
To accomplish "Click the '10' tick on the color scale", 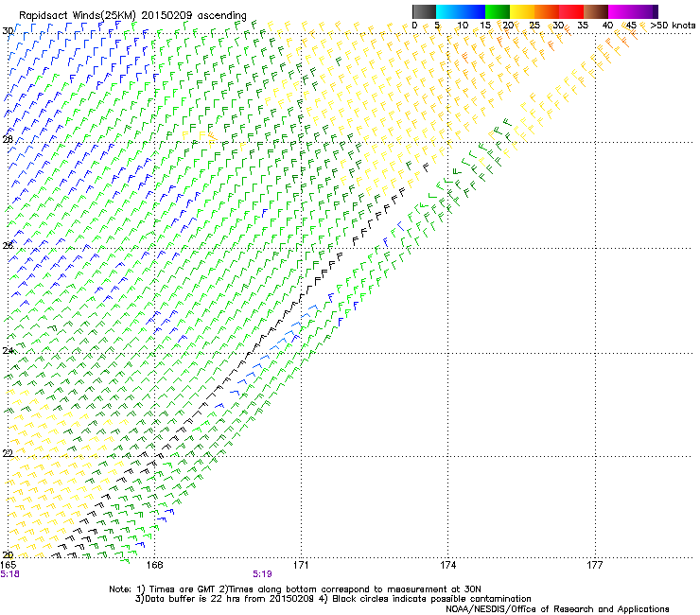I will pos(463,26).
